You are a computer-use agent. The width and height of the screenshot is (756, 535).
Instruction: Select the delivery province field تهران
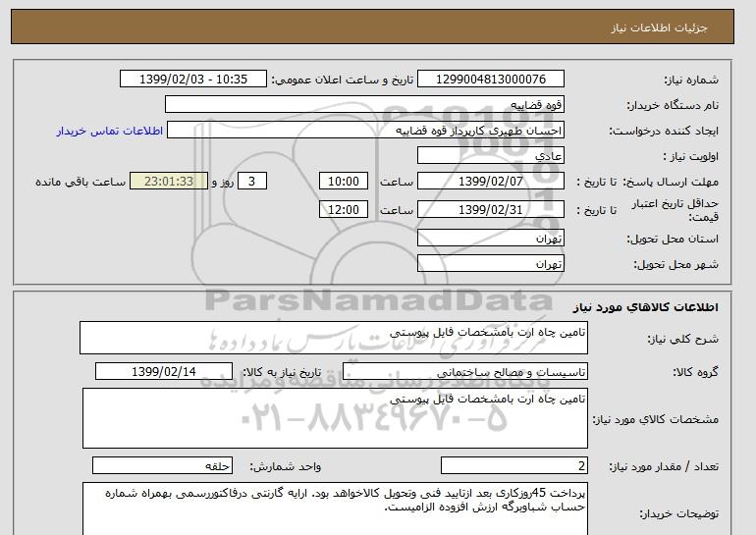click(x=490, y=239)
